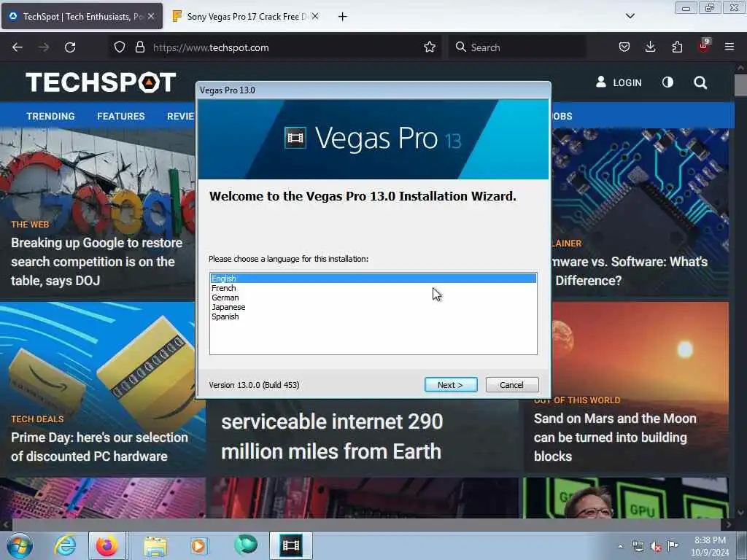
Task: Go forward in Firefox
Action: [44, 47]
